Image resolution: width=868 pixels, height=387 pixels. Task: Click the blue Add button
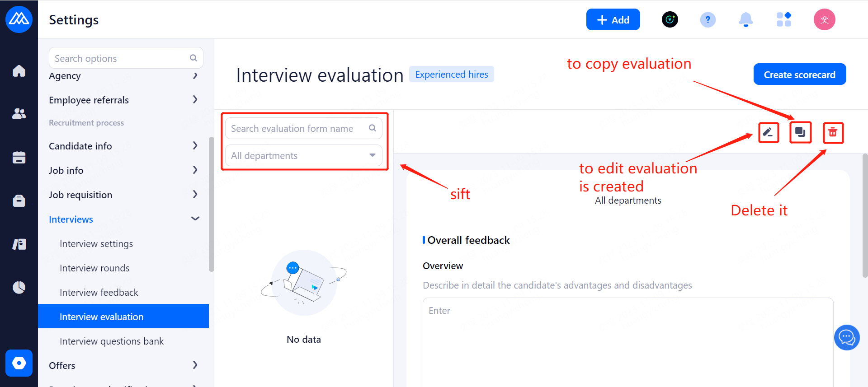click(x=613, y=20)
